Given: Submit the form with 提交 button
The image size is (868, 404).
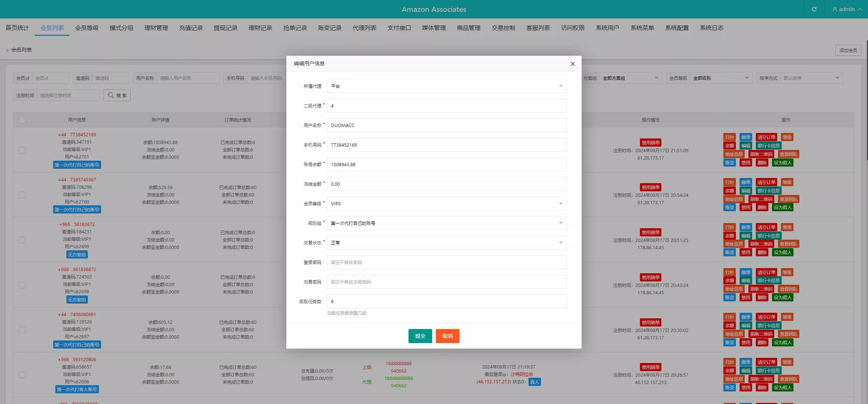Looking at the screenshot, I should coord(420,336).
